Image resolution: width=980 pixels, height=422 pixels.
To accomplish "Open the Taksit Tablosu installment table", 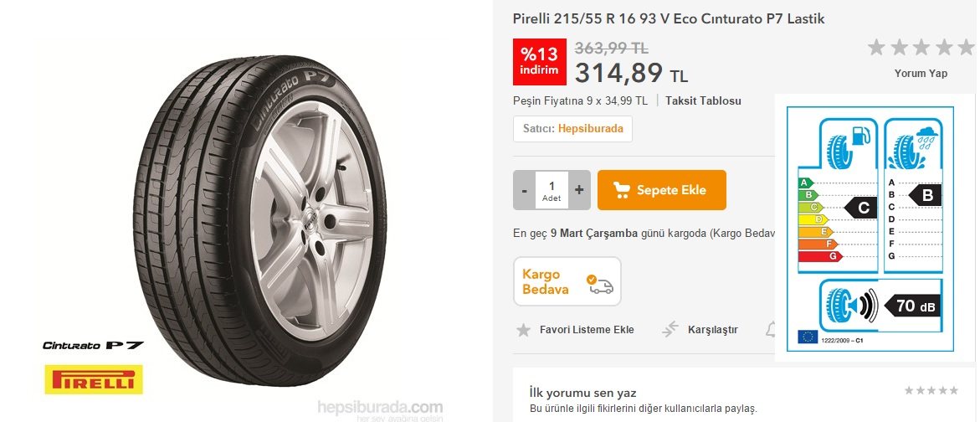I will pos(703,100).
